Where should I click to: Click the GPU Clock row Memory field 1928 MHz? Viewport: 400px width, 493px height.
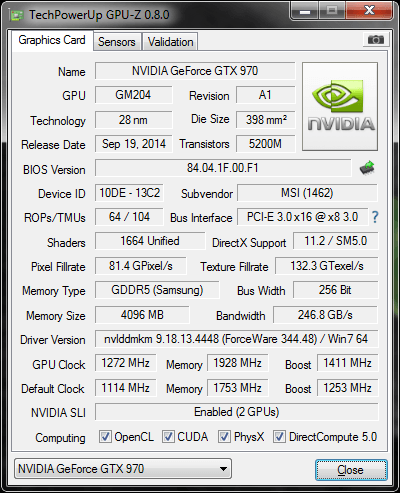237,363
